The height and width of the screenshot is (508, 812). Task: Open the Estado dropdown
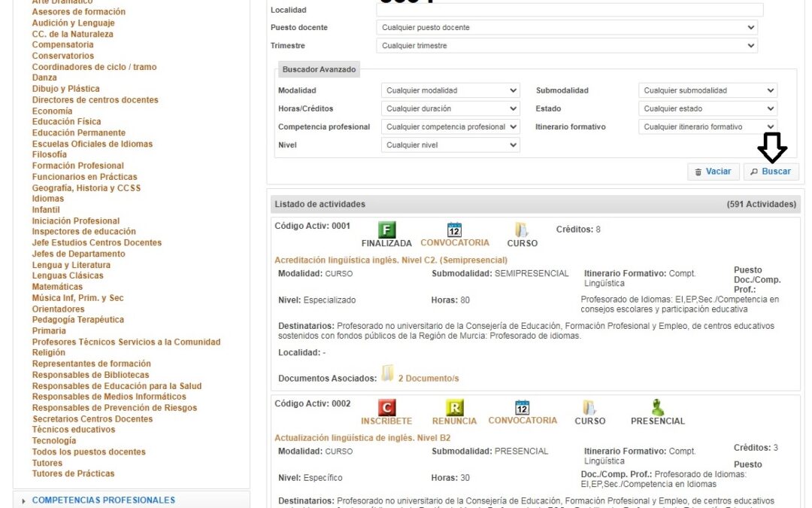pos(708,108)
